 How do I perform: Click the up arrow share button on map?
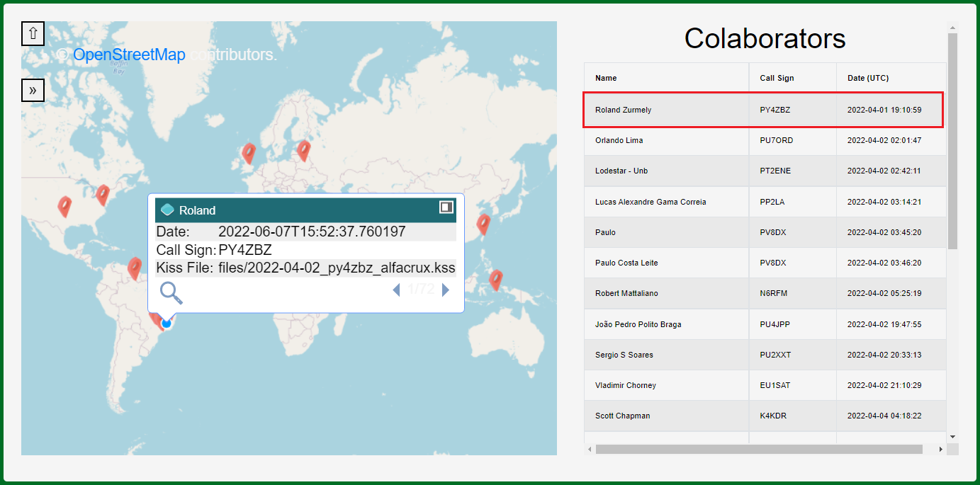[33, 33]
